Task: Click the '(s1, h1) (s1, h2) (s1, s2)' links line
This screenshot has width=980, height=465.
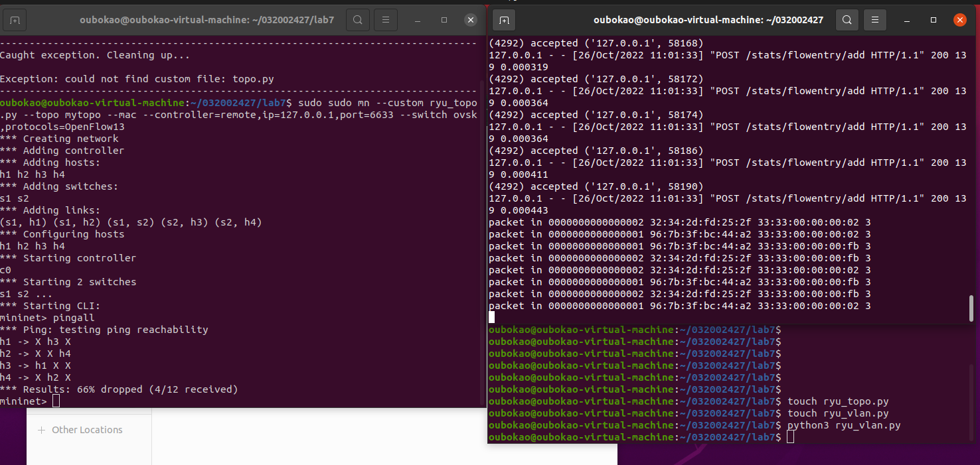Action: 131,222
